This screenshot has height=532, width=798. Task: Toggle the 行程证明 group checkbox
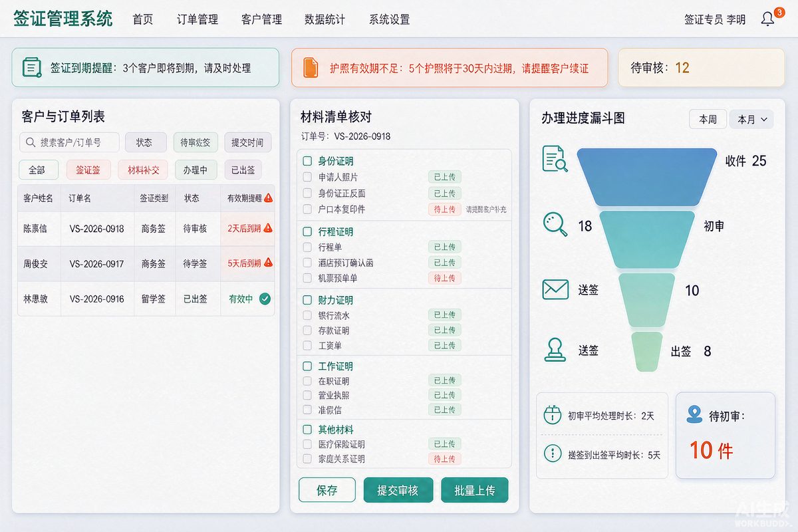tap(307, 231)
